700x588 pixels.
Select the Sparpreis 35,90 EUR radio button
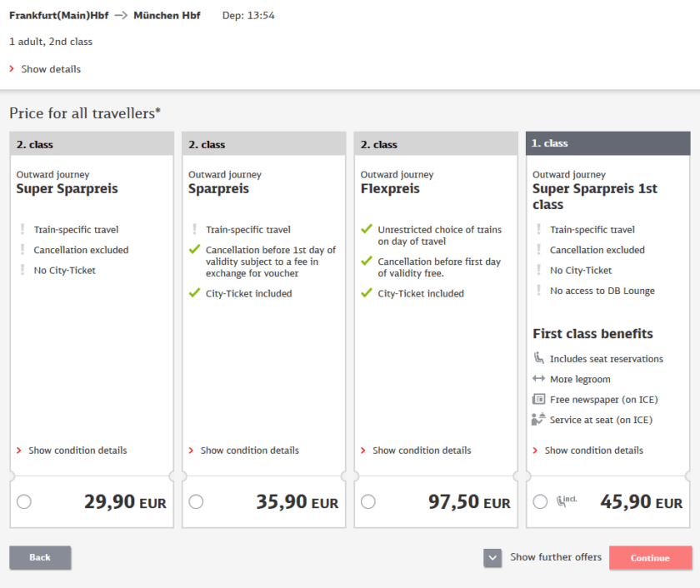click(x=196, y=501)
